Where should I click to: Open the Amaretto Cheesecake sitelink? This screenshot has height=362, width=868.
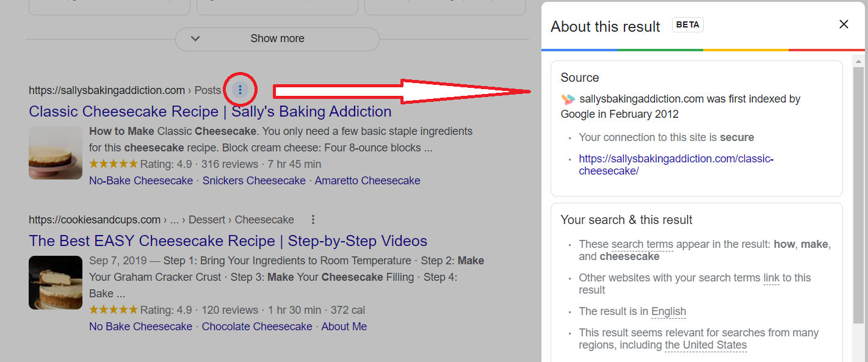pyautogui.click(x=367, y=181)
